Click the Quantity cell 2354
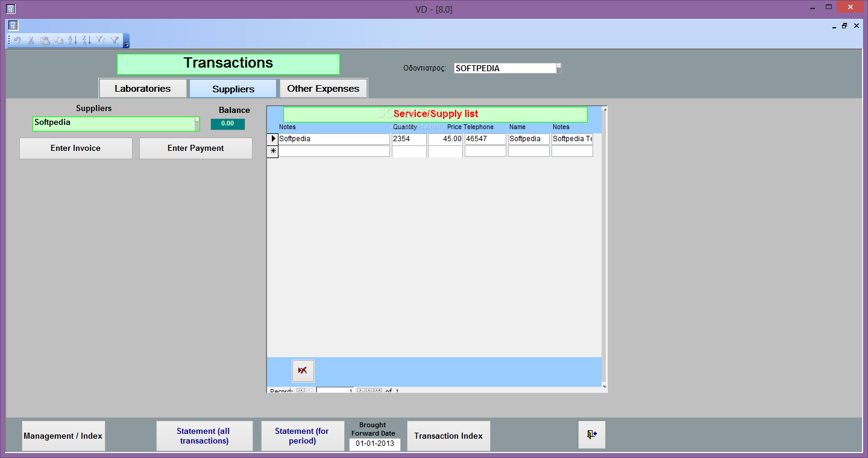 click(x=409, y=139)
